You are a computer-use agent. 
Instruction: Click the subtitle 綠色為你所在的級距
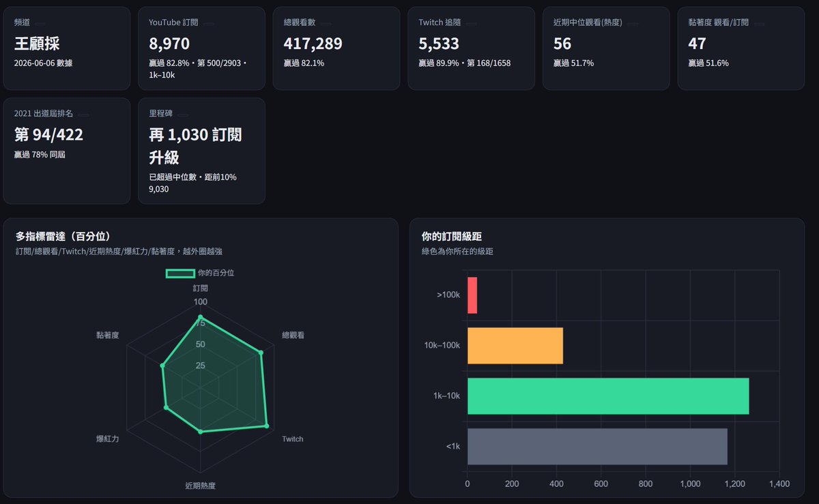(458, 251)
